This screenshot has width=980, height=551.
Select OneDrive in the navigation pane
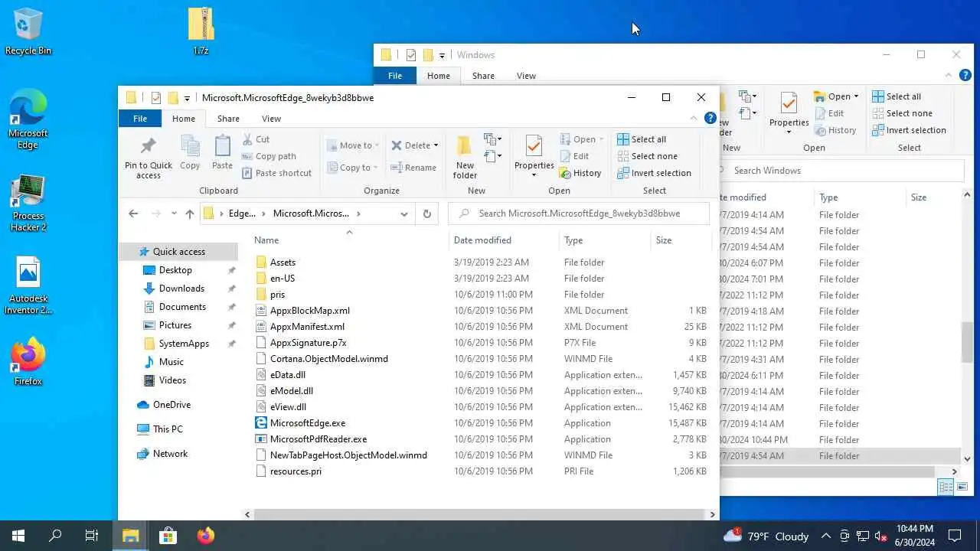[x=171, y=405]
